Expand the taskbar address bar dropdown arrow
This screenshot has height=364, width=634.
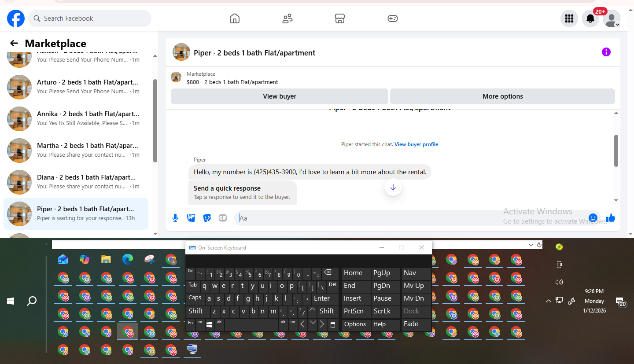(x=531, y=245)
